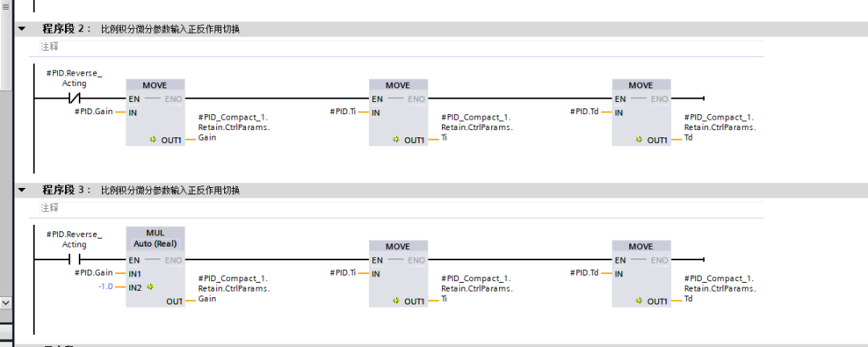
Task: Click the 注释 comment field of 程序段 3
Action: (396, 208)
